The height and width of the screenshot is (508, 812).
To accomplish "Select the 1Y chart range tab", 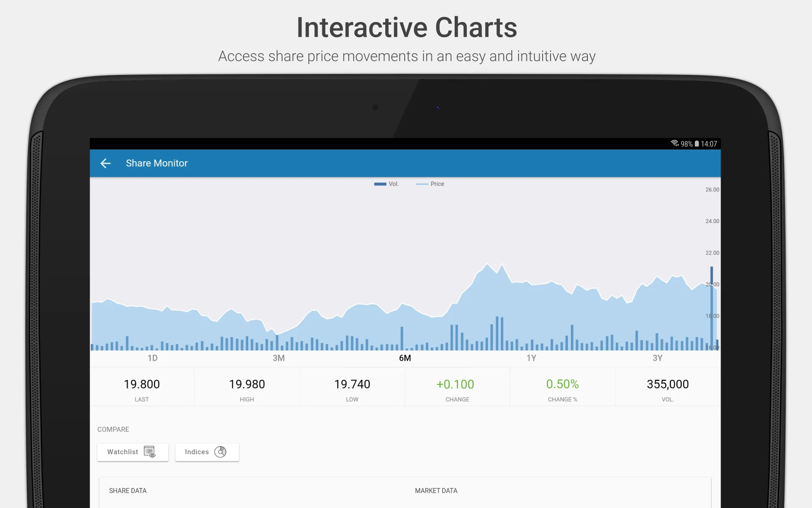I will [x=531, y=358].
